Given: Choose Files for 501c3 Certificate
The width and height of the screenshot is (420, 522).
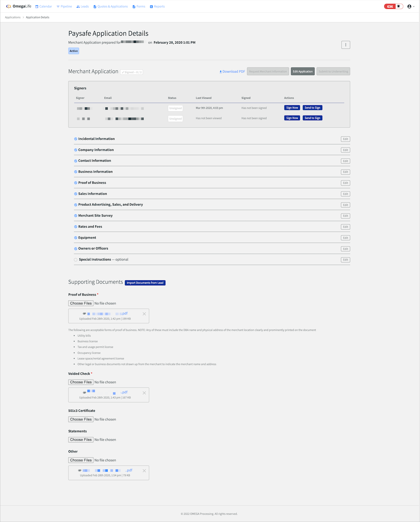Looking at the screenshot, I should coord(81,419).
